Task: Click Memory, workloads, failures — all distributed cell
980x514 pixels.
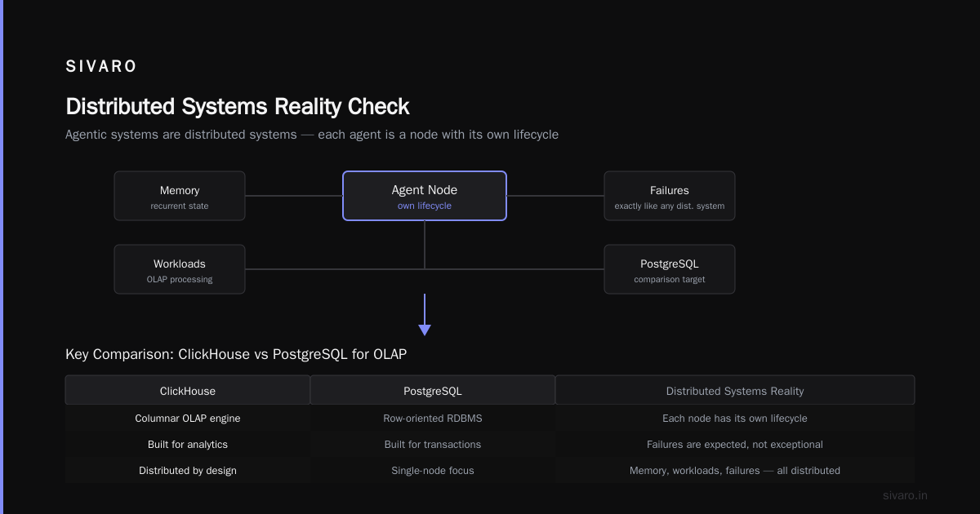Action: click(x=735, y=471)
